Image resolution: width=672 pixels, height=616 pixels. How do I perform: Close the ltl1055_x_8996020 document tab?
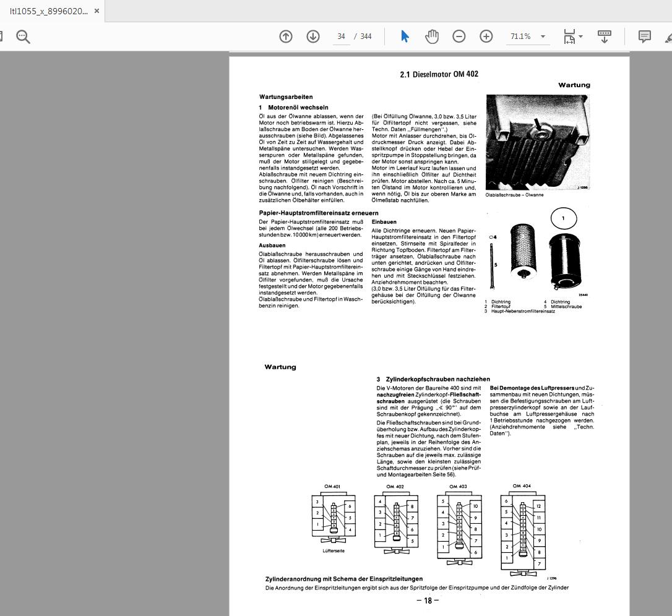pos(97,11)
